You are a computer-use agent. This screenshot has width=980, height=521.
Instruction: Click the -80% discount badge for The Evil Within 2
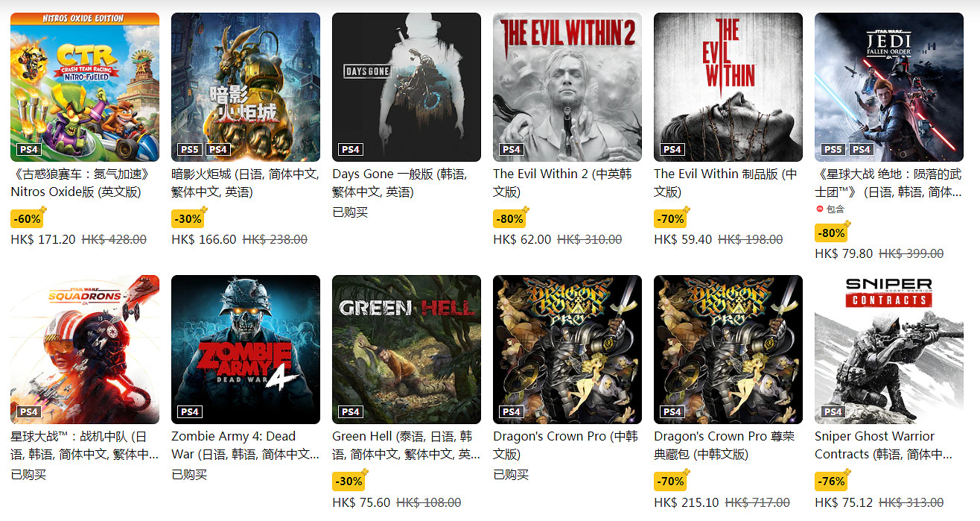point(509,218)
